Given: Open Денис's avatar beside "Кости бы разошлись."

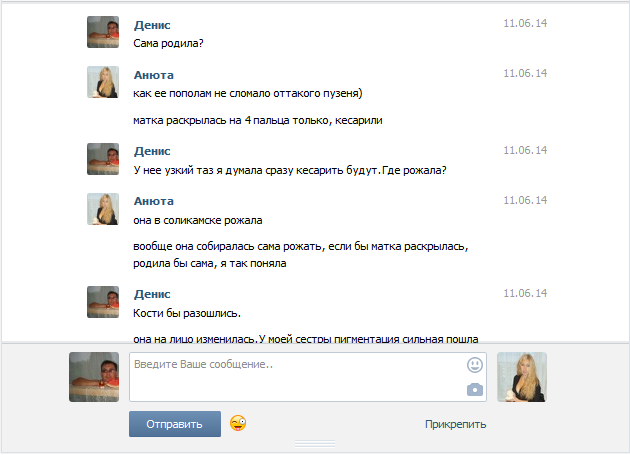Looking at the screenshot, I should 103,302.
